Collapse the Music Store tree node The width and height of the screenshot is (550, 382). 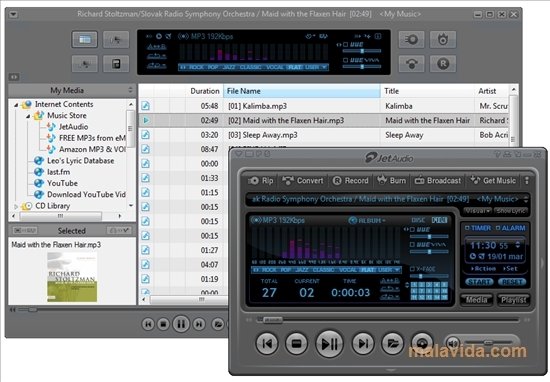pos(28,116)
